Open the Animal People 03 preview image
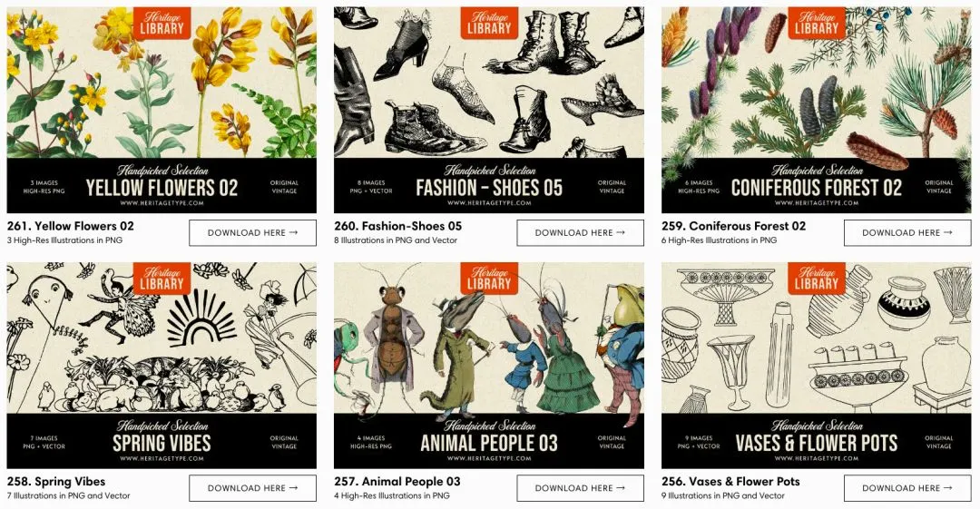 [x=489, y=365]
